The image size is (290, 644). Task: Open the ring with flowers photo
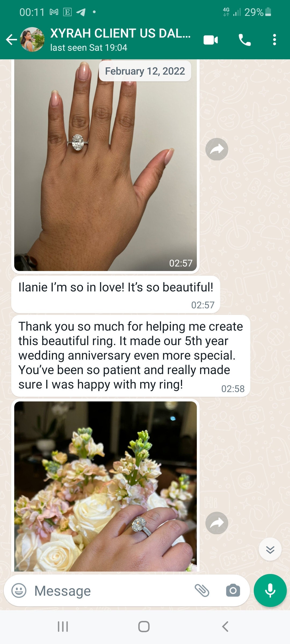(106, 486)
